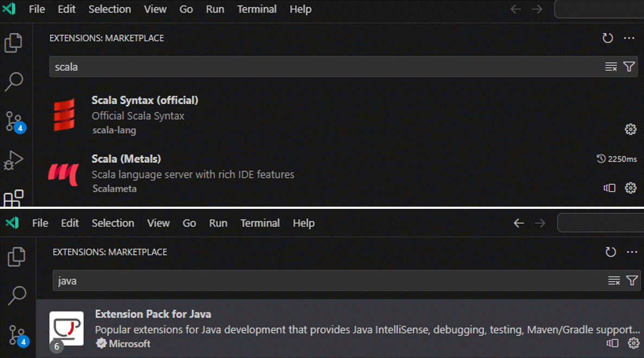Open Run and Debug in the activity bar
644x358 pixels.
tap(14, 161)
